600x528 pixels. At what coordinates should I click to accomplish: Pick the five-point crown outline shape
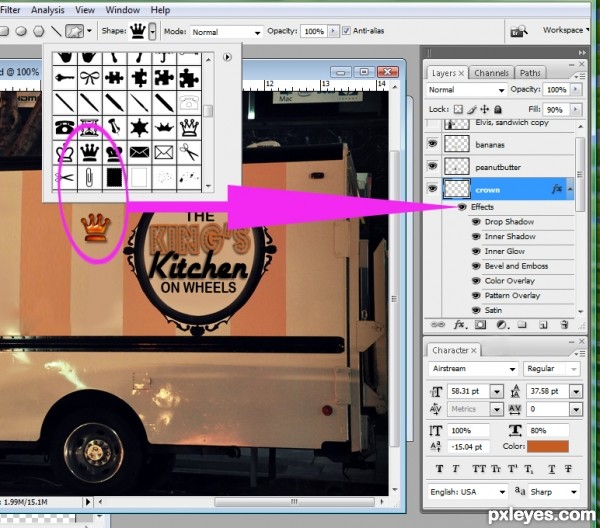tap(189, 127)
